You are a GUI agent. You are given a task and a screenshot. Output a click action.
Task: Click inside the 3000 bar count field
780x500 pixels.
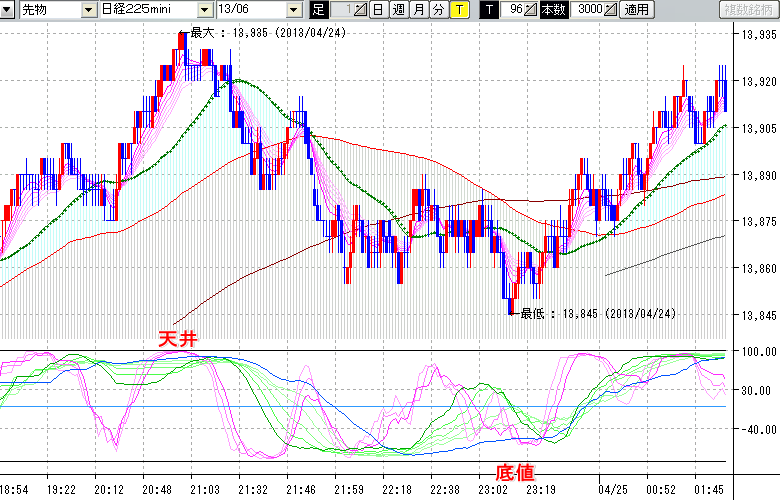pos(589,10)
